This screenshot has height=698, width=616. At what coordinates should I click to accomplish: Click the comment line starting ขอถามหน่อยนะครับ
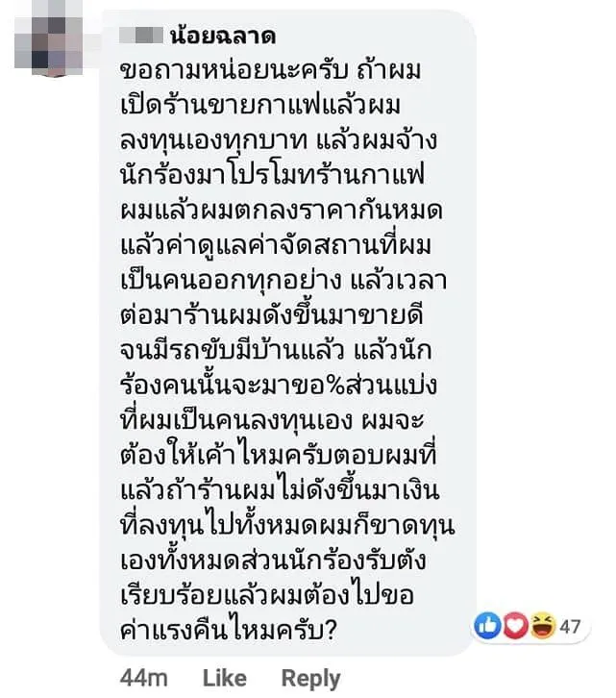[x=270, y=71]
